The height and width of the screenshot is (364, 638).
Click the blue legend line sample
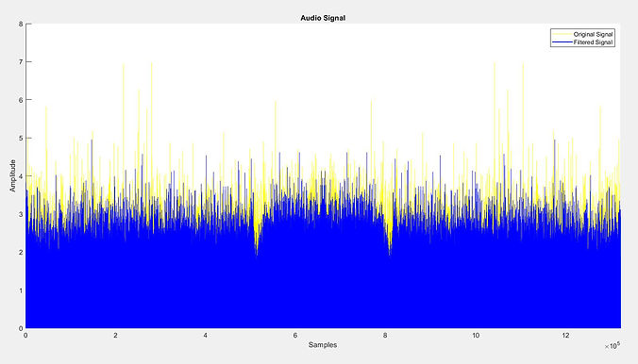(x=562, y=42)
